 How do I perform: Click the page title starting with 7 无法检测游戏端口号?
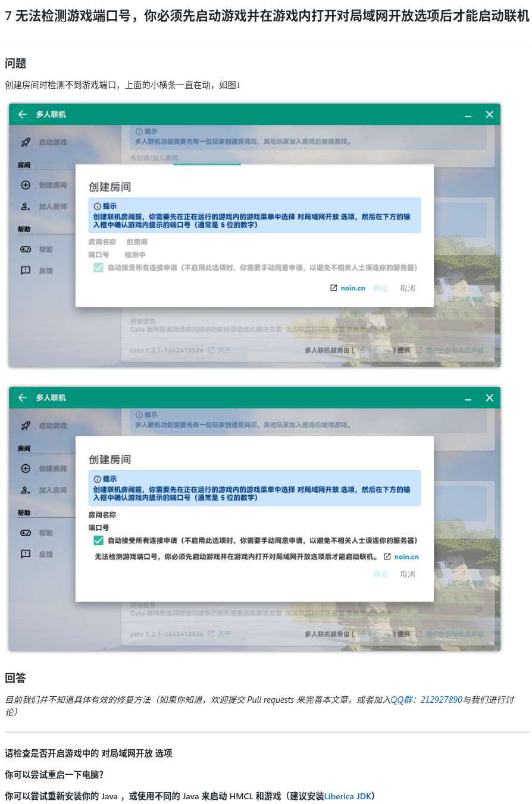pos(267,17)
